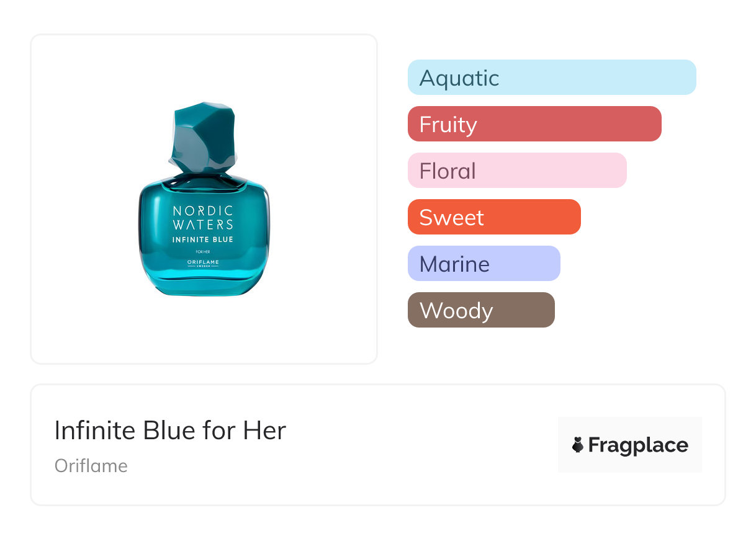
Task: Select the Aquatic accord bar
Action: click(551, 78)
